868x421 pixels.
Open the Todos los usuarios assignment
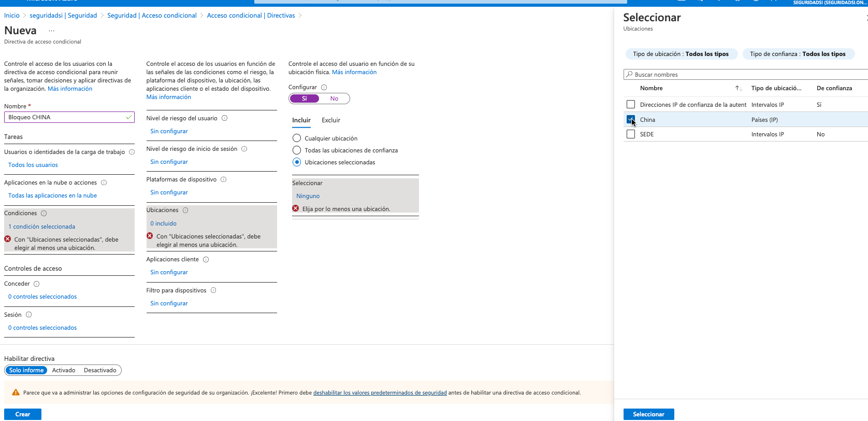(x=33, y=165)
